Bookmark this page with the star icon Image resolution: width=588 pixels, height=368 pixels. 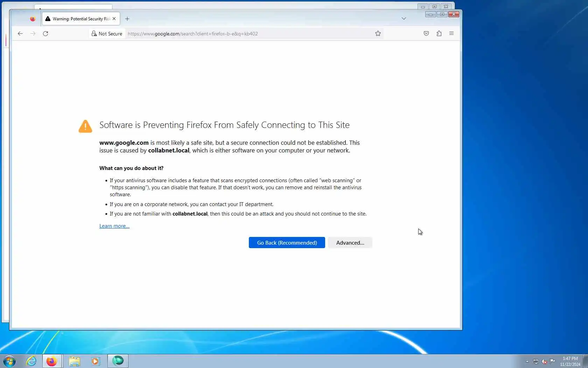378,34
